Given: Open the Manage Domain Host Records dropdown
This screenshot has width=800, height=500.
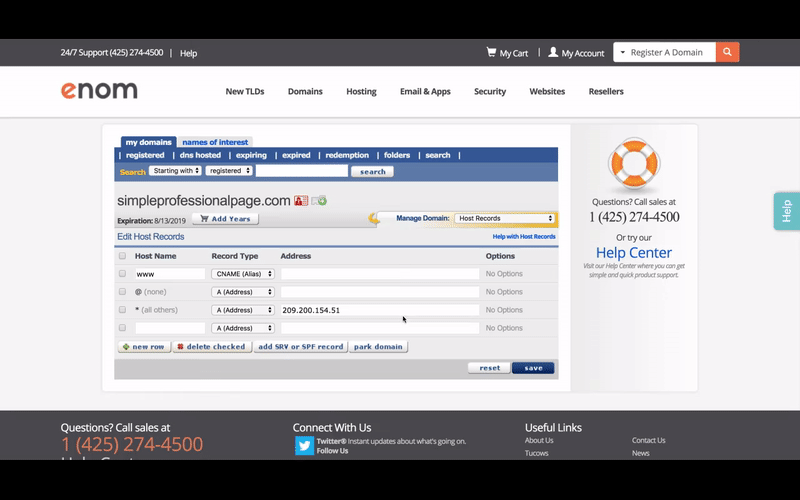Looking at the screenshot, I should 504,218.
